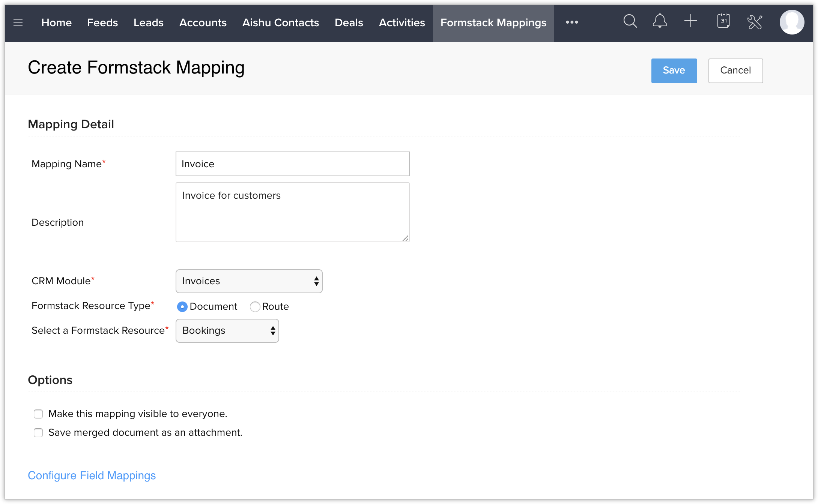
Task: Switch to the Leads tab
Action: (x=149, y=22)
